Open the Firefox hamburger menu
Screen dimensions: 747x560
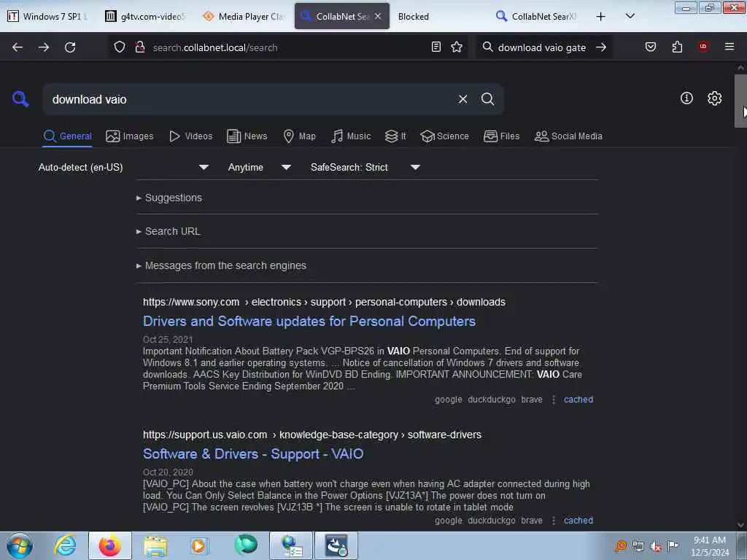pyautogui.click(x=729, y=47)
